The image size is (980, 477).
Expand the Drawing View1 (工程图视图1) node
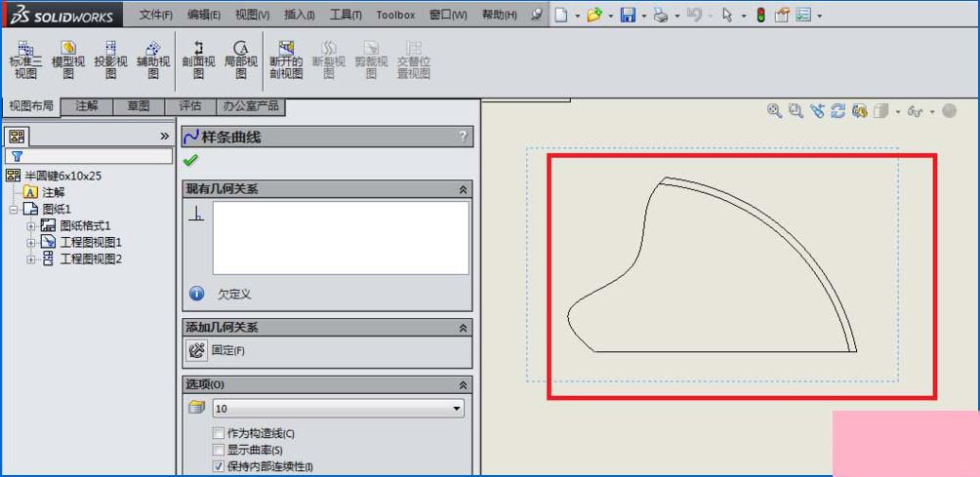tap(31, 242)
